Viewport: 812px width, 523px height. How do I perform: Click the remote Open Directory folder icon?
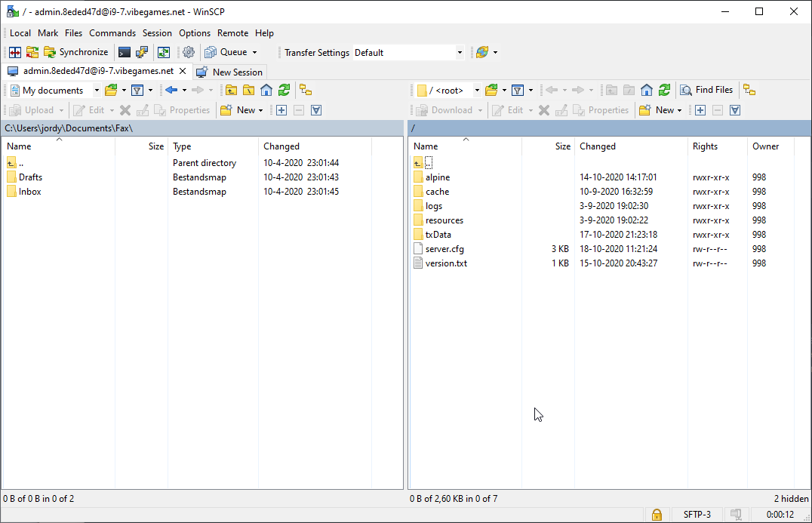click(491, 91)
